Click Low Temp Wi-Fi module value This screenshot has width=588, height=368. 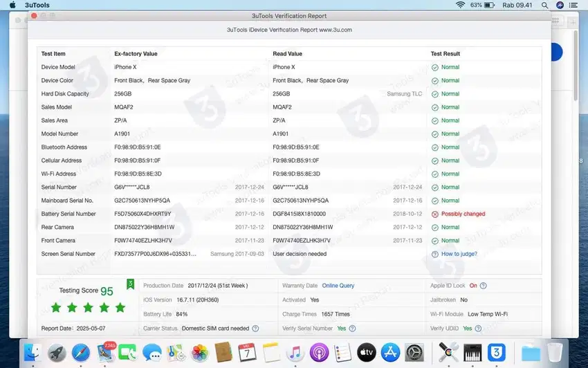tap(488, 314)
